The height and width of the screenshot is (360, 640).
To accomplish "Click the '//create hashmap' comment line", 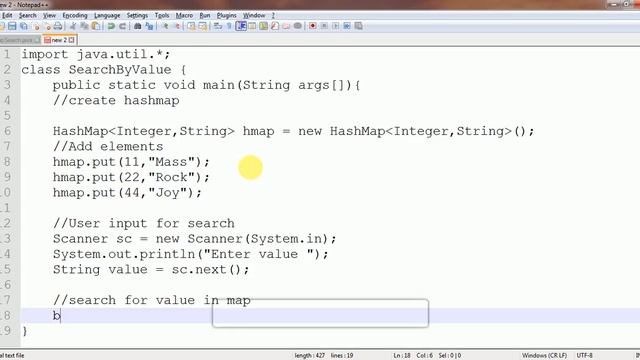I will click(x=116, y=100).
